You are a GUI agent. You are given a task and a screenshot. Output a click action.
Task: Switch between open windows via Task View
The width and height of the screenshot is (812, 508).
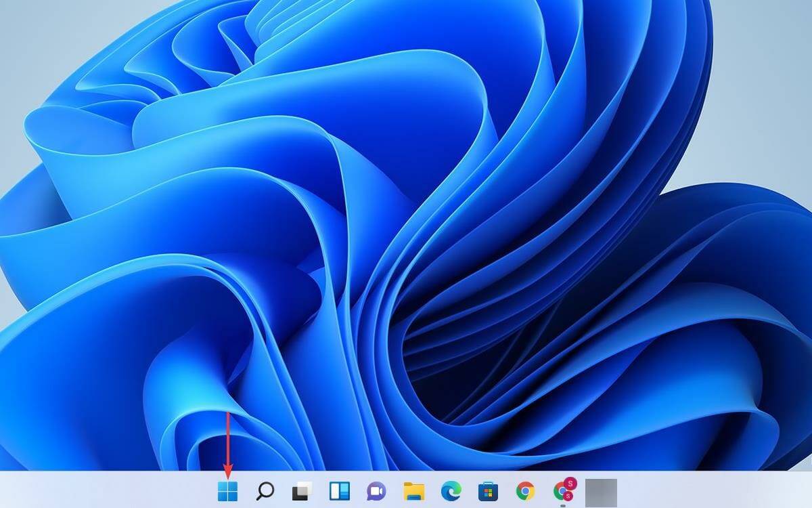pyautogui.click(x=301, y=491)
